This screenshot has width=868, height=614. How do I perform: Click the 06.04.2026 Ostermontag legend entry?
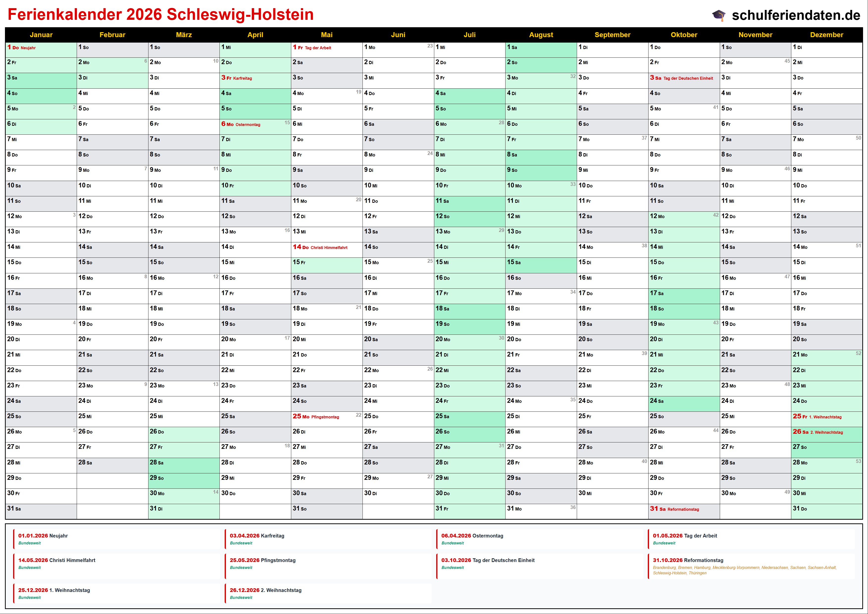472,536
